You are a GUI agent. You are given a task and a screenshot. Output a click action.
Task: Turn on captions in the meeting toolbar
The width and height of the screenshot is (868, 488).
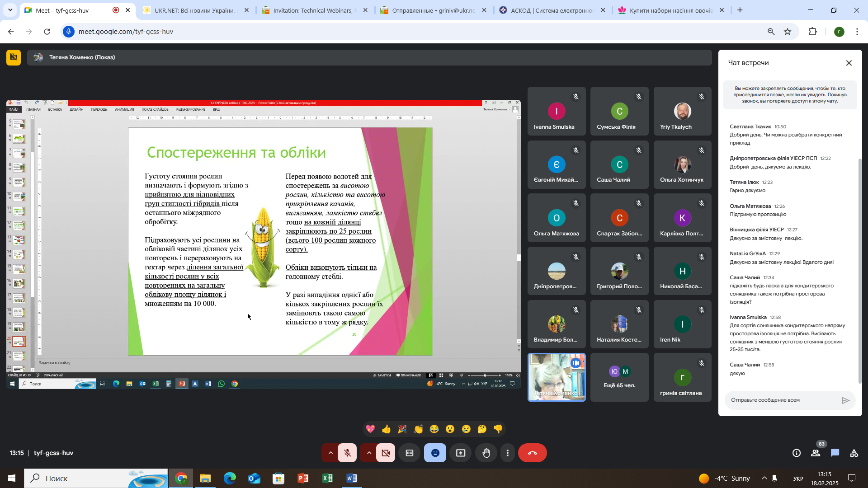tap(410, 453)
